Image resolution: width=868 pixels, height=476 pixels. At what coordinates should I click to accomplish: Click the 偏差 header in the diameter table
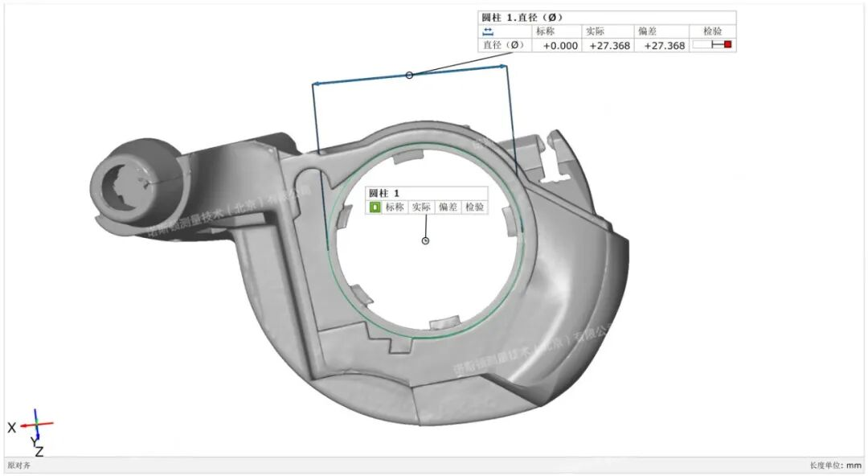coord(648,31)
